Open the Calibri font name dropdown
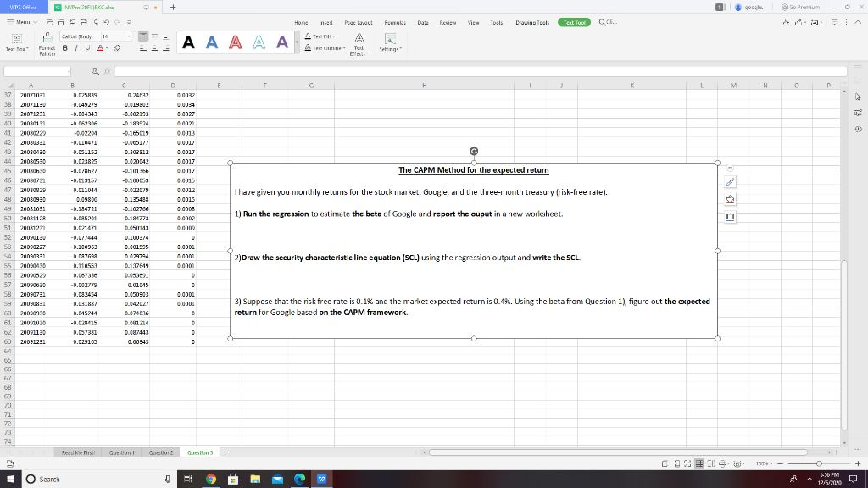The width and height of the screenshot is (868, 488). point(98,36)
